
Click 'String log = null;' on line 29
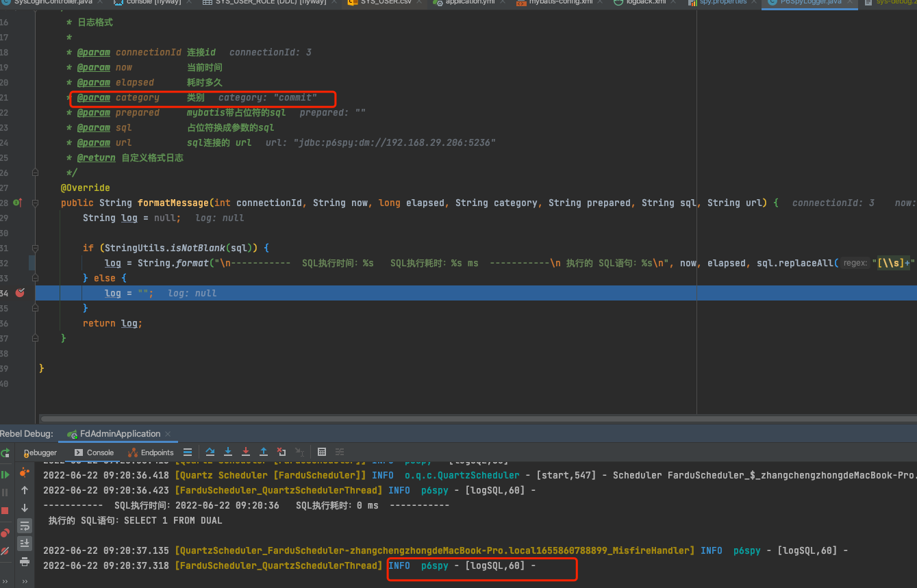[131, 218]
